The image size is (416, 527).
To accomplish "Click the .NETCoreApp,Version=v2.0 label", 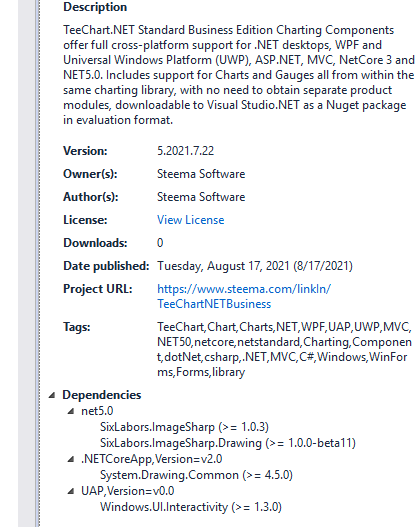I will [x=152, y=459].
